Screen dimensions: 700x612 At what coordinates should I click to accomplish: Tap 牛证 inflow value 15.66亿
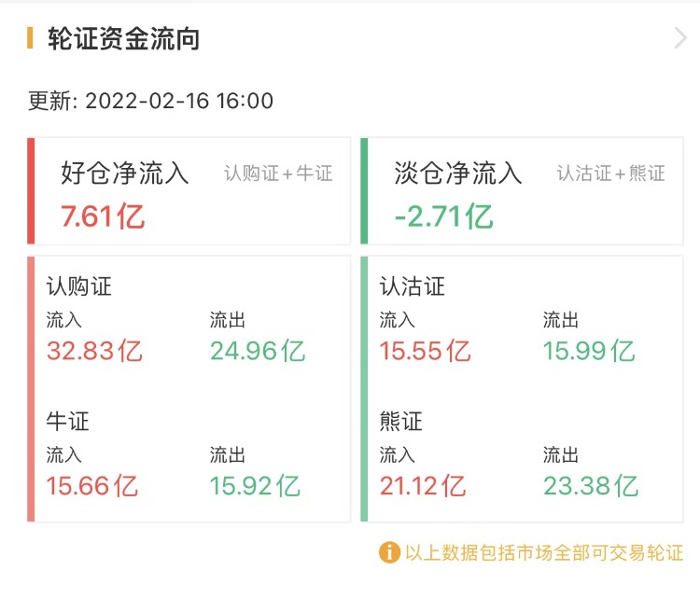point(92,486)
